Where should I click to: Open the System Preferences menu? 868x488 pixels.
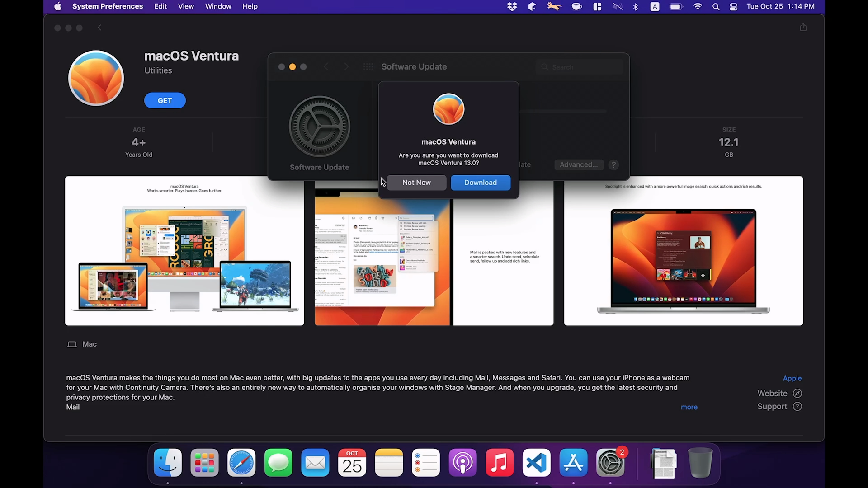(108, 6)
